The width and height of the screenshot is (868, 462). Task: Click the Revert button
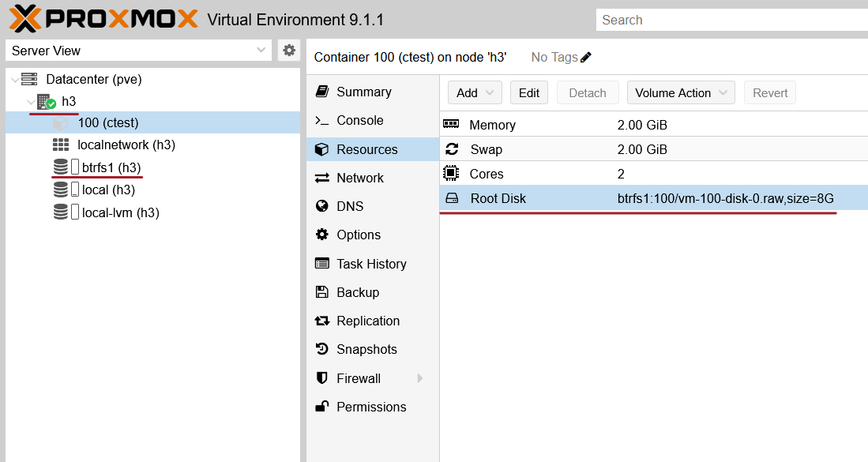point(770,93)
